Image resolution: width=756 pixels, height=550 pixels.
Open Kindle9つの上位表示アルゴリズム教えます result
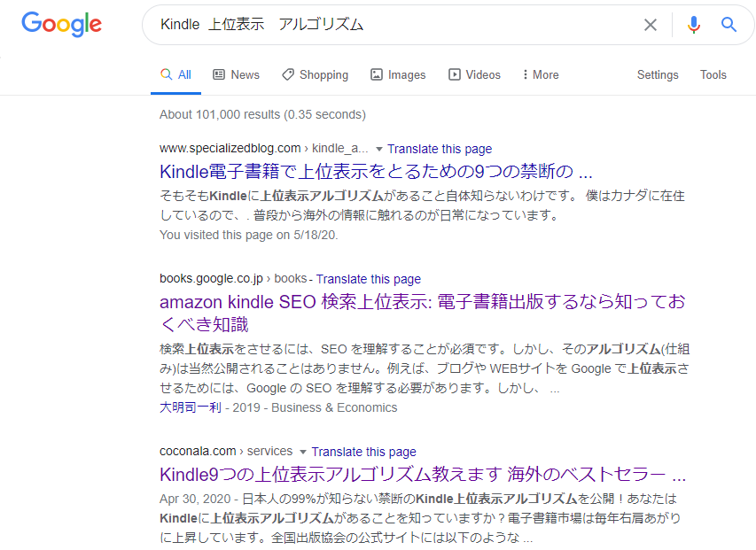423,475
